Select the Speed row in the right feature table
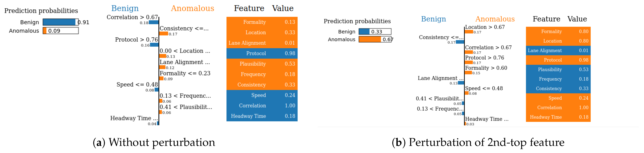644x153 pixels. (x=558, y=98)
